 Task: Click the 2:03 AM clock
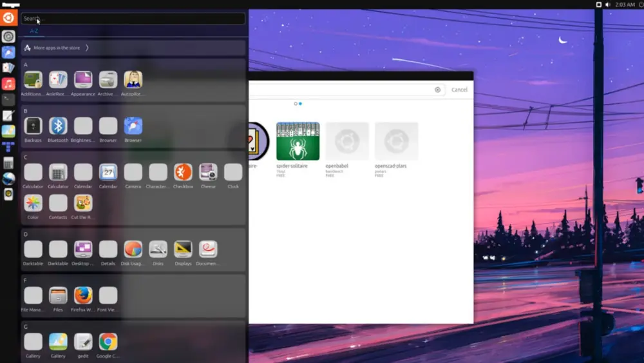click(625, 5)
